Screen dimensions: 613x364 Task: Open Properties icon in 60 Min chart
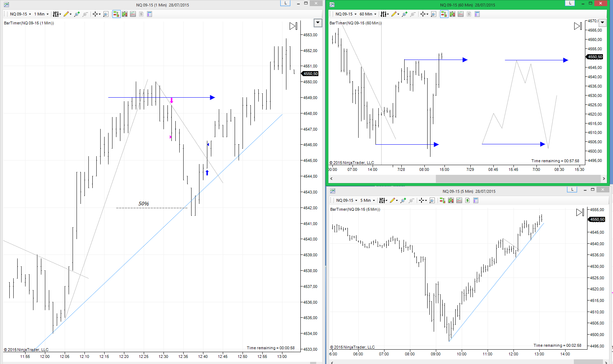pos(477,14)
